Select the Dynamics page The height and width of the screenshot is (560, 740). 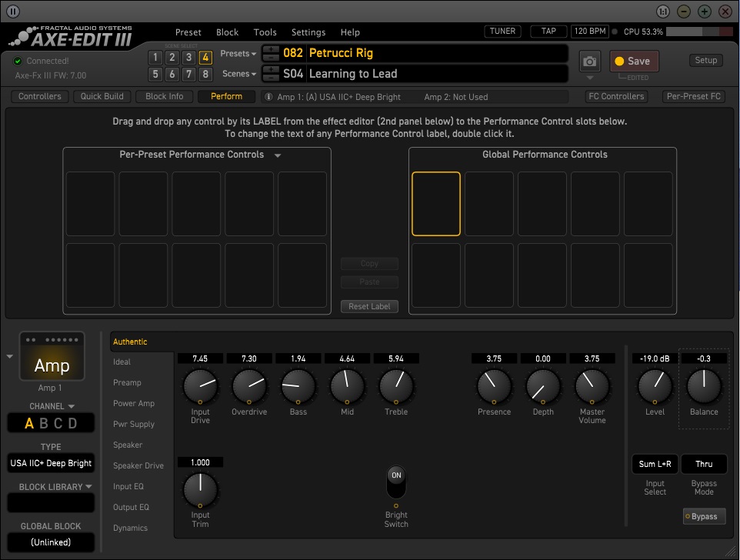click(130, 528)
